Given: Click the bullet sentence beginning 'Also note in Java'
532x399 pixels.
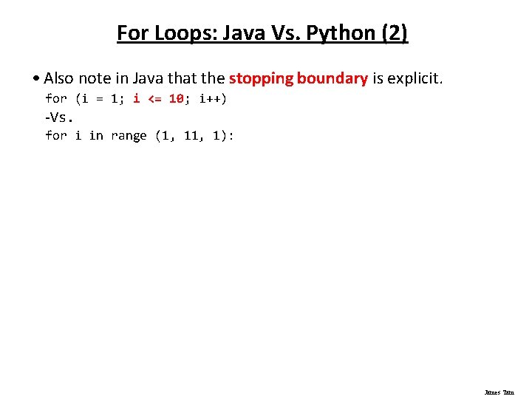Looking at the screenshot, I should point(243,79).
